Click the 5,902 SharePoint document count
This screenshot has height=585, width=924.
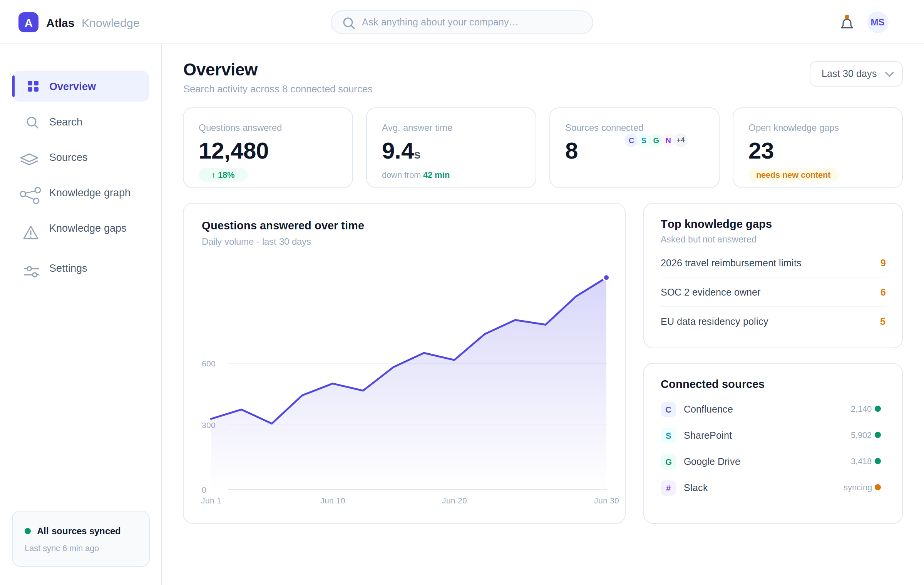click(x=861, y=435)
